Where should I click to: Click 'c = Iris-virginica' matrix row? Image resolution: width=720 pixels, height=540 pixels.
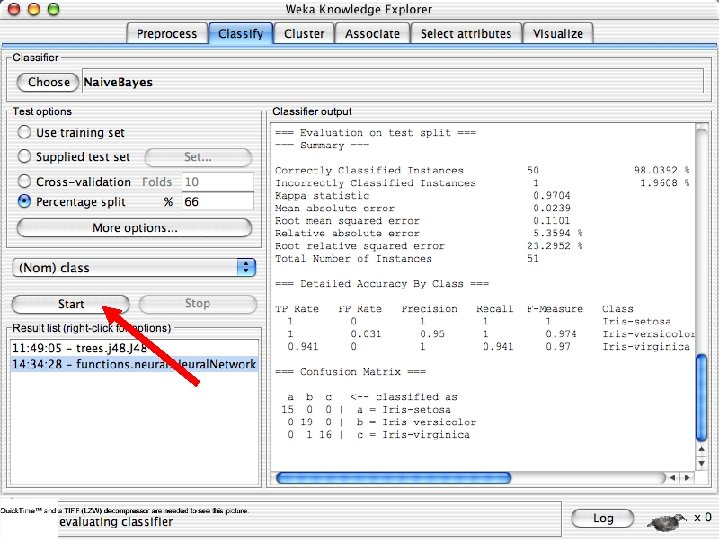(376, 435)
